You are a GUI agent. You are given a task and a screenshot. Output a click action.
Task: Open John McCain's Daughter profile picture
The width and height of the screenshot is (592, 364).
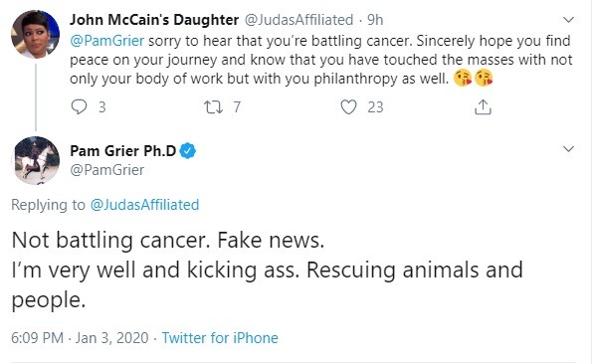[36, 35]
